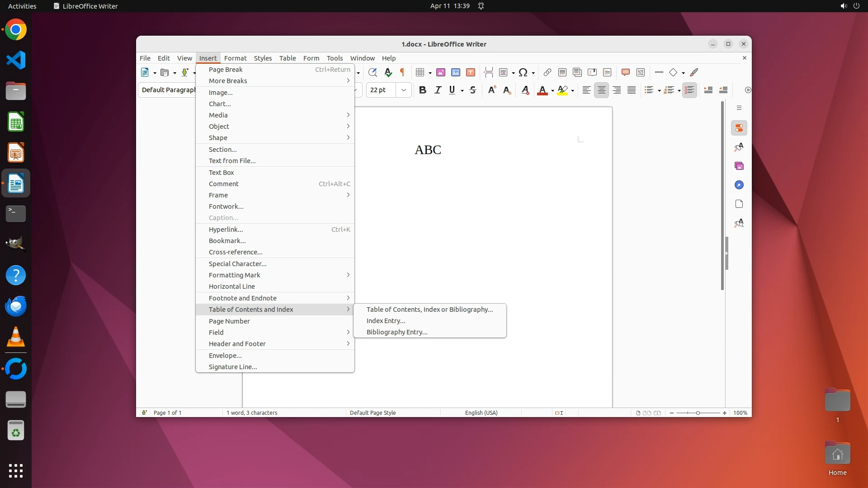
Task: Click the Insert Special Character omega icon
Action: coord(523,72)
